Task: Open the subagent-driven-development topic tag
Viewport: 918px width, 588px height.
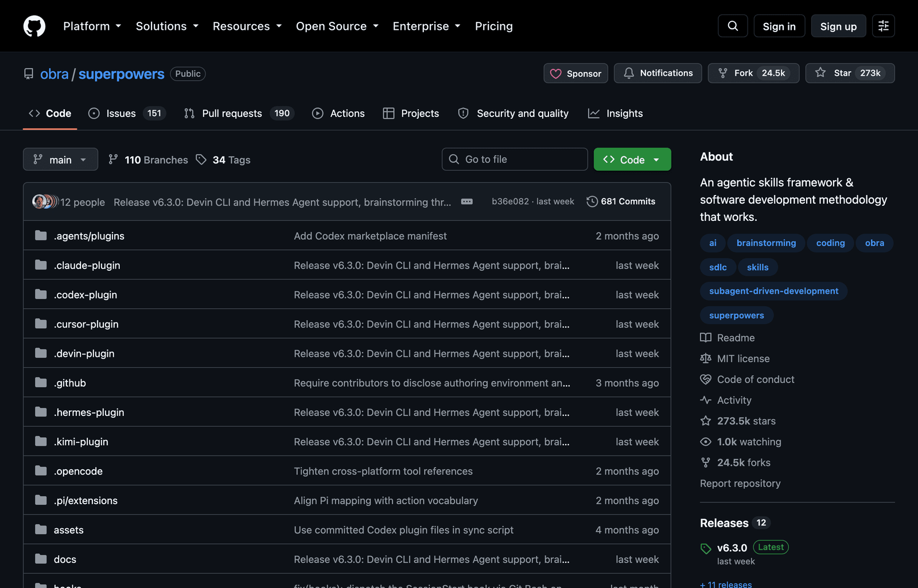Action: [773, 291]
